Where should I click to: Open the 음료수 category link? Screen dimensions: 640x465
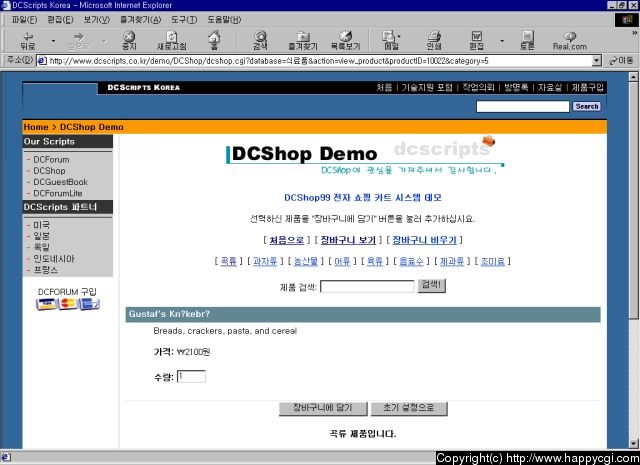[411, 261]
